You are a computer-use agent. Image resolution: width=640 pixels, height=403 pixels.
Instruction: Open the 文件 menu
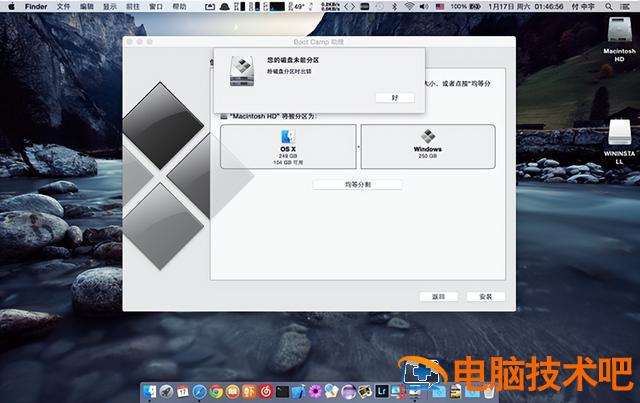click(63, 7)
